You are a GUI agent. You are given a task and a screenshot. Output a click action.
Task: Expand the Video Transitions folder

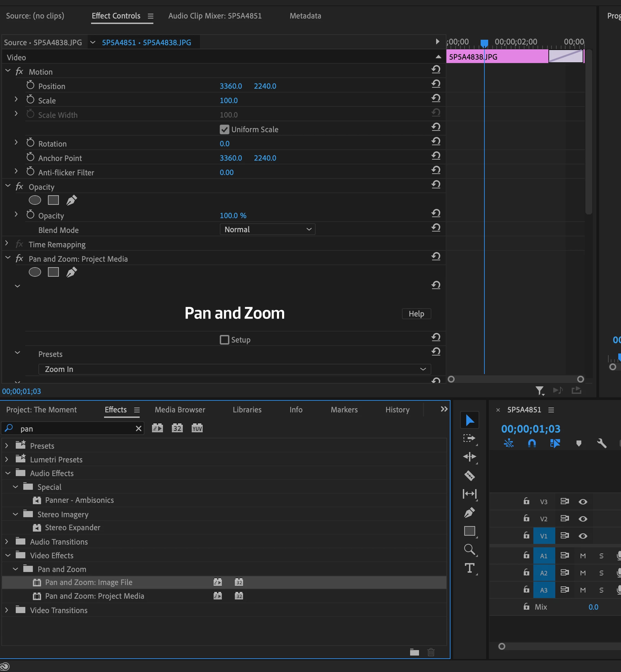(x=7, y=610)
